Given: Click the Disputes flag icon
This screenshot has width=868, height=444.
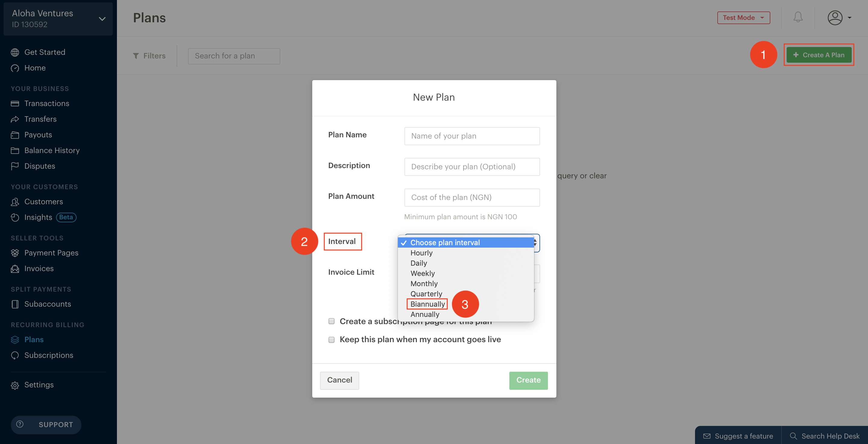Looking at the screenshot, I should (x=15, y=166).
